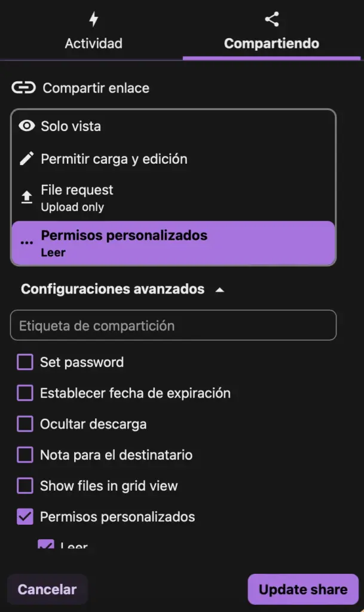Toggle the Ocultar descarga checkbox
This screenshot has height=612, width=364.
point(25,424)
